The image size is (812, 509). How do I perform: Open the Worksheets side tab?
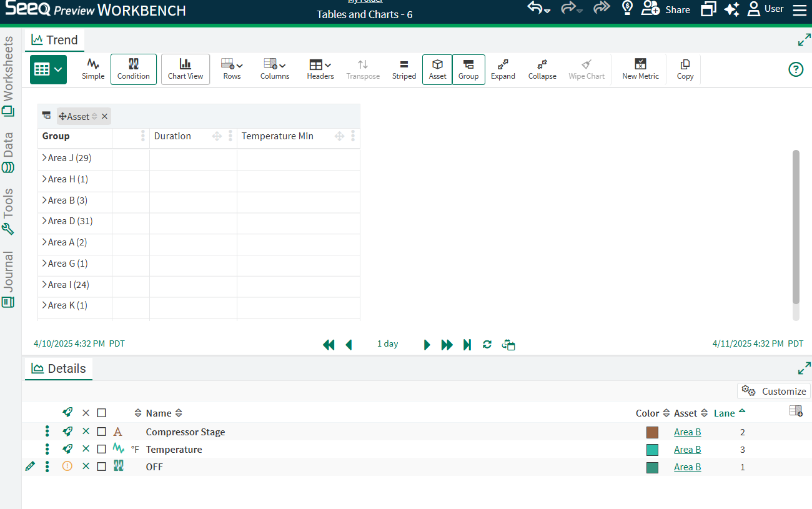(8, 76)
